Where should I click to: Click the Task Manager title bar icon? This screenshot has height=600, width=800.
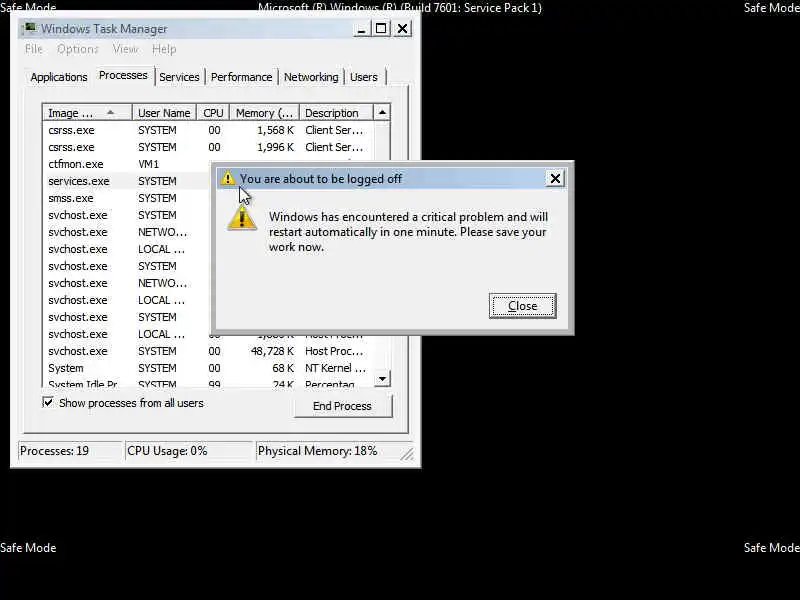[x=30, y=29]
